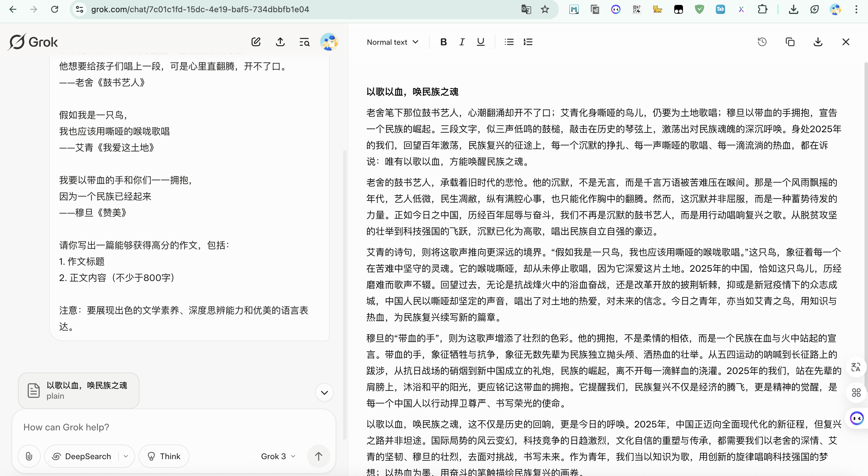Share this conversation

tap(280, 42)
